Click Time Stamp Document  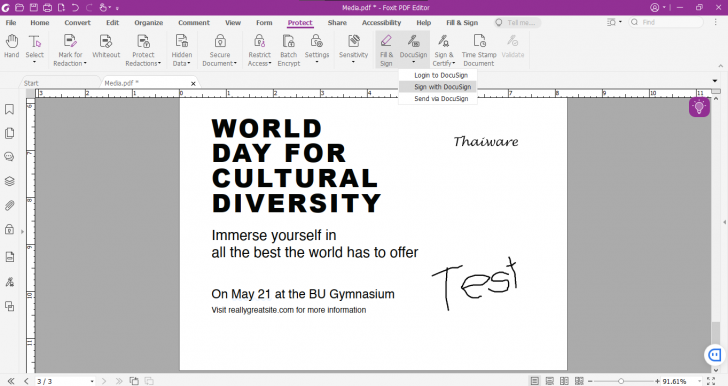(479, 50)
